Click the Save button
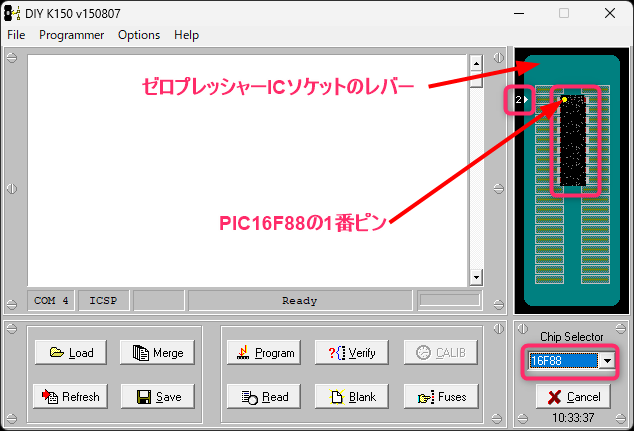Viewport: 634px width, 431px height. [158, 397]
